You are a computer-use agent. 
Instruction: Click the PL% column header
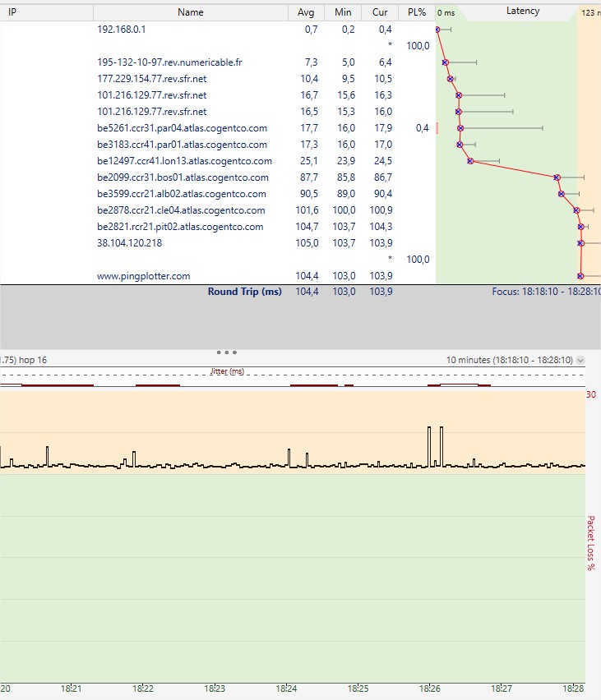417,12
